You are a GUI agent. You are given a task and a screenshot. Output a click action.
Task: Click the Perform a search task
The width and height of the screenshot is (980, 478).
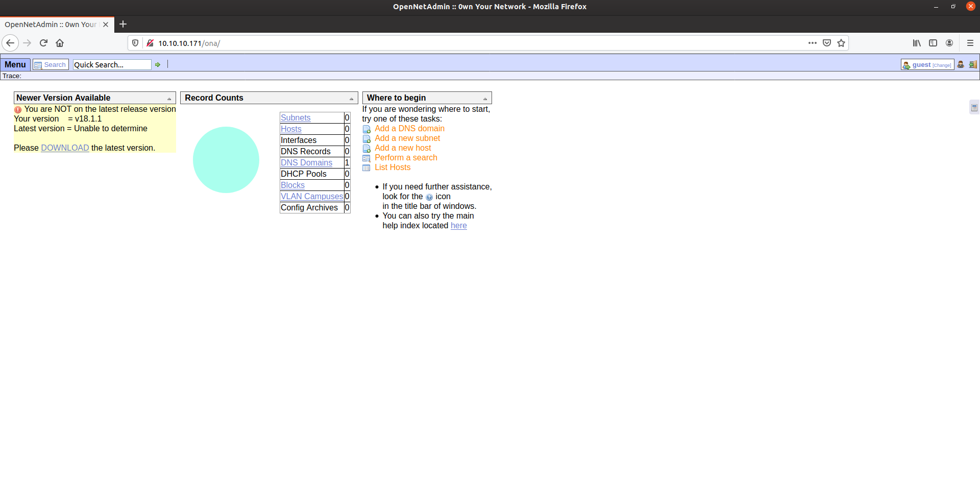click(x=406, y=158)
